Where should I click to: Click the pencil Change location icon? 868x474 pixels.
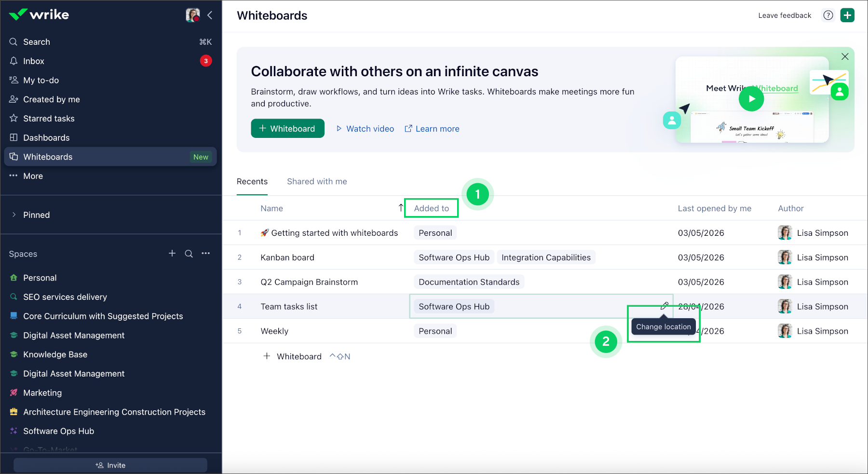tap(664, 306)
